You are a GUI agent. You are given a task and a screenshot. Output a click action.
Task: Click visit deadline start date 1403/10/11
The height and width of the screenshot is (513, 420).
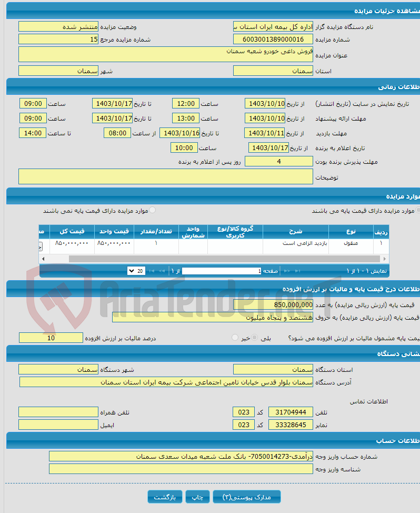pos(265,133)
